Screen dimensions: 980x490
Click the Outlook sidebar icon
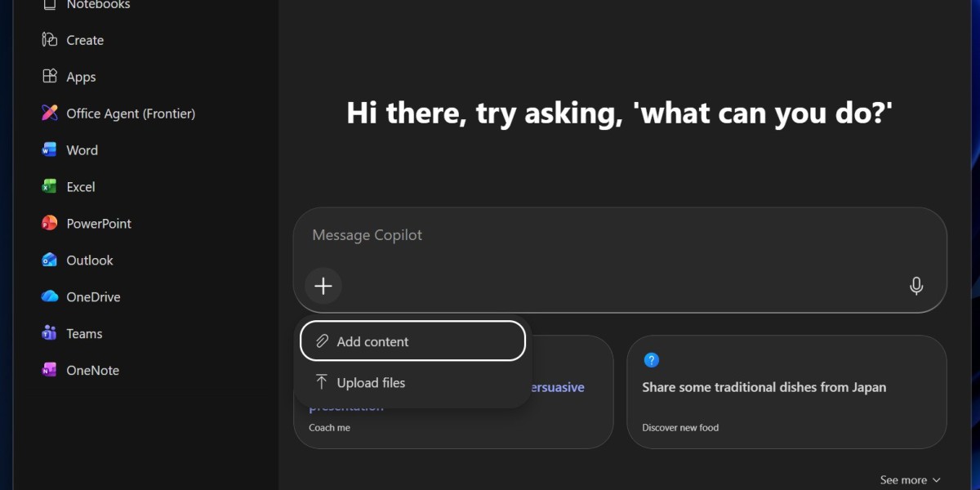[x=50, y=261]
